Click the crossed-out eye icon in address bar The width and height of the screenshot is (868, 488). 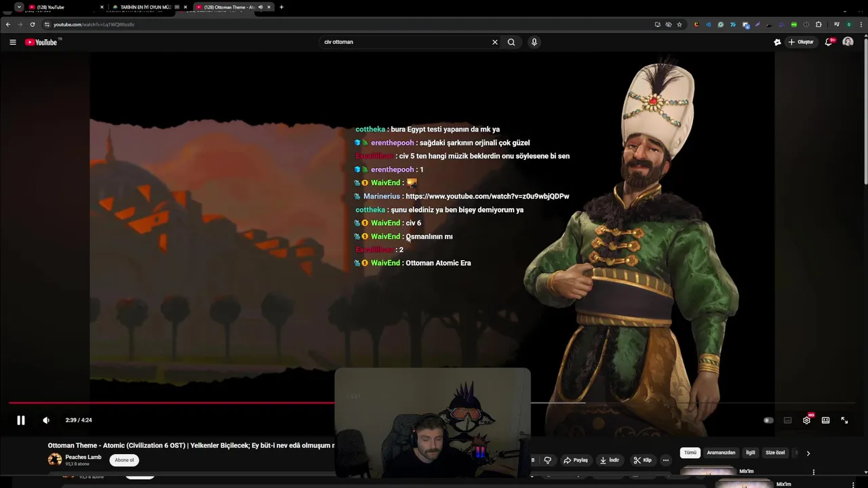[669, 24]
